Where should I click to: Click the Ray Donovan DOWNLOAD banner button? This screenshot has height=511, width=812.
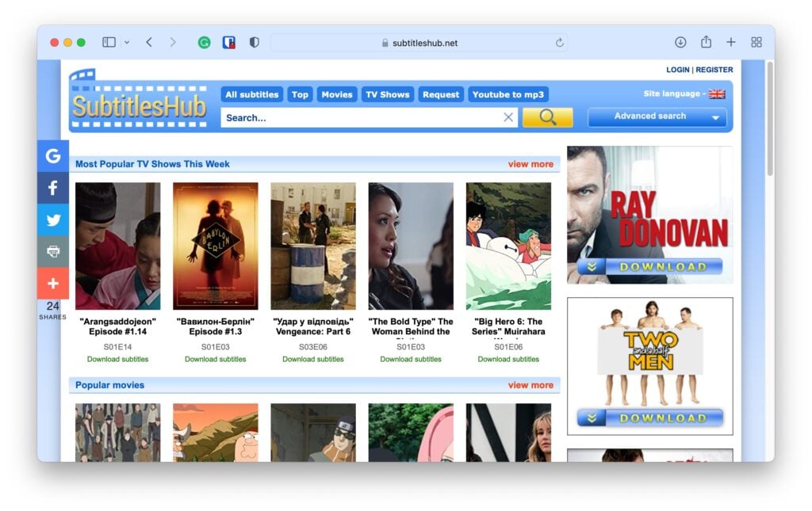(650, 267)
